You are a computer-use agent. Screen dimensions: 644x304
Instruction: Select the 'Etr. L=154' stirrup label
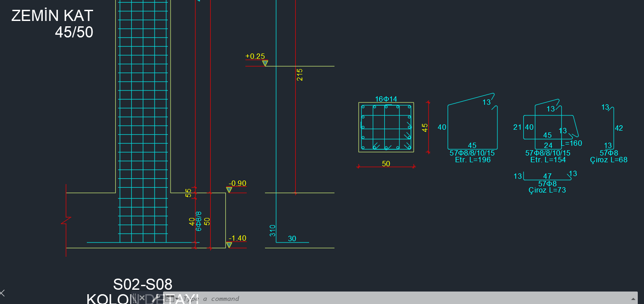click(548, 160)
